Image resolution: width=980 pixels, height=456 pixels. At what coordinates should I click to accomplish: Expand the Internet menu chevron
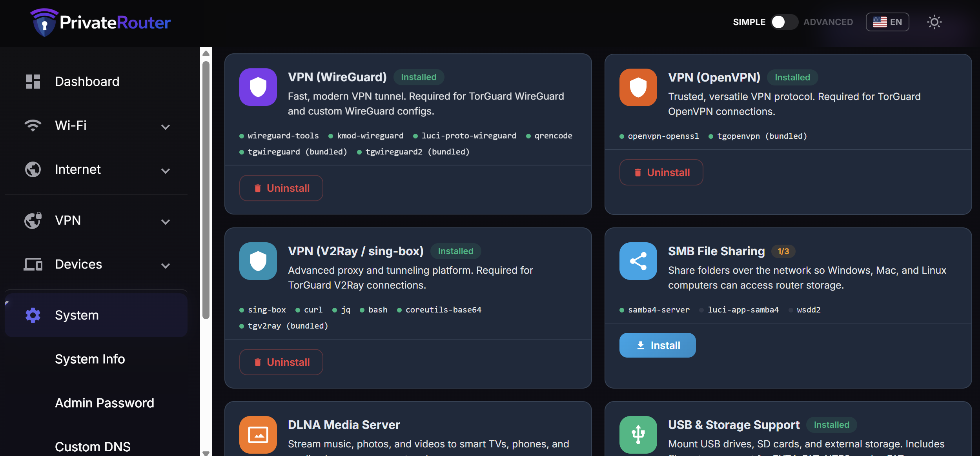pos(166,171)
